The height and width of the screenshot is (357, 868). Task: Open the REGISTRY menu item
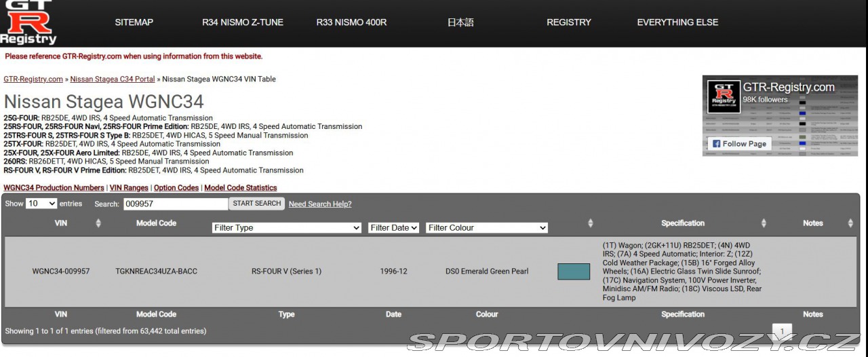569,22
